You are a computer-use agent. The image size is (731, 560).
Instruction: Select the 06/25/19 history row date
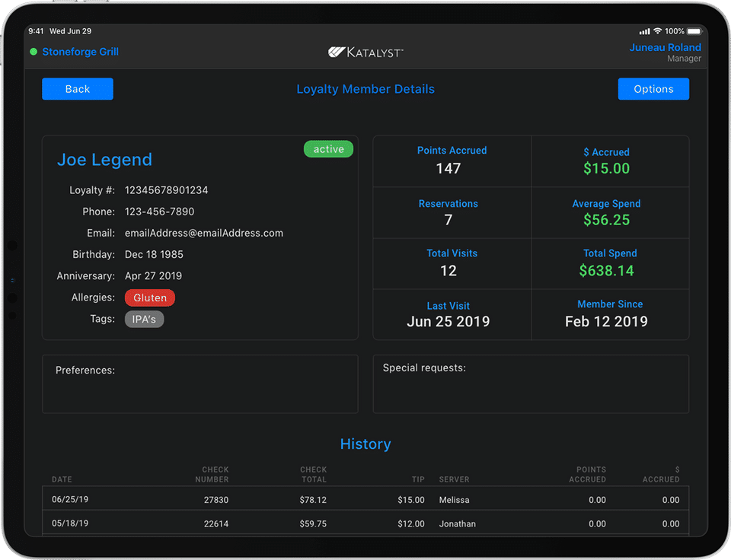pyautogui.click(x=70, y=499)
